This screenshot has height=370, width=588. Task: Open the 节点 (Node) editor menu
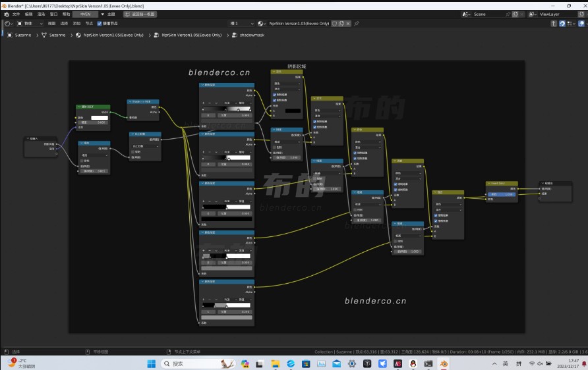pos(89,24)
